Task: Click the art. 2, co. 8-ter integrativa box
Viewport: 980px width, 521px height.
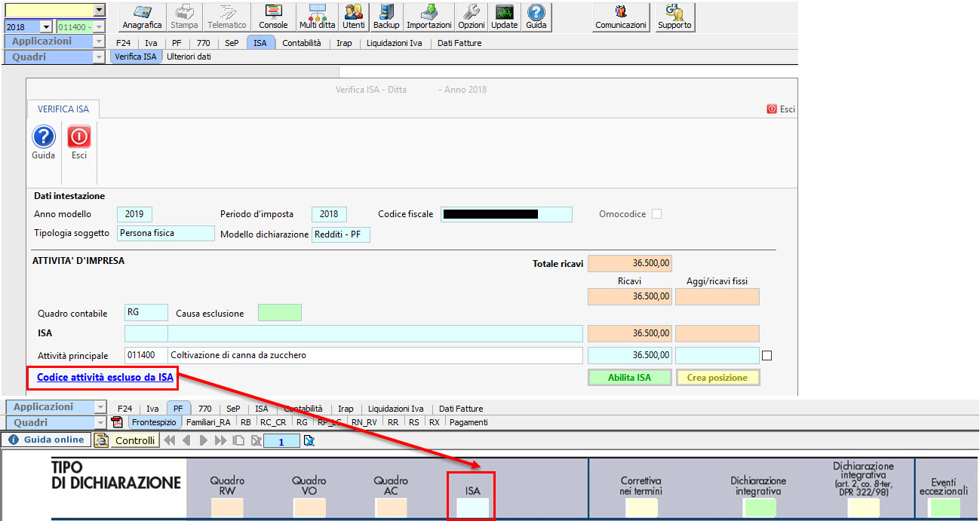Action: pos(863,507)
